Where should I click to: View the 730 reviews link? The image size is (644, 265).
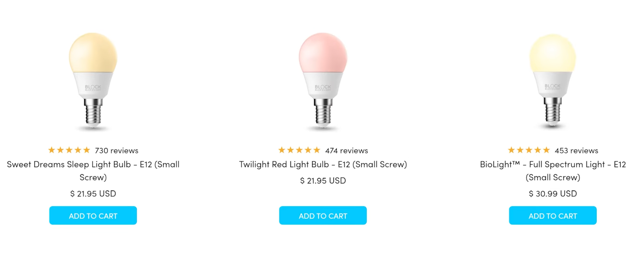116,151
